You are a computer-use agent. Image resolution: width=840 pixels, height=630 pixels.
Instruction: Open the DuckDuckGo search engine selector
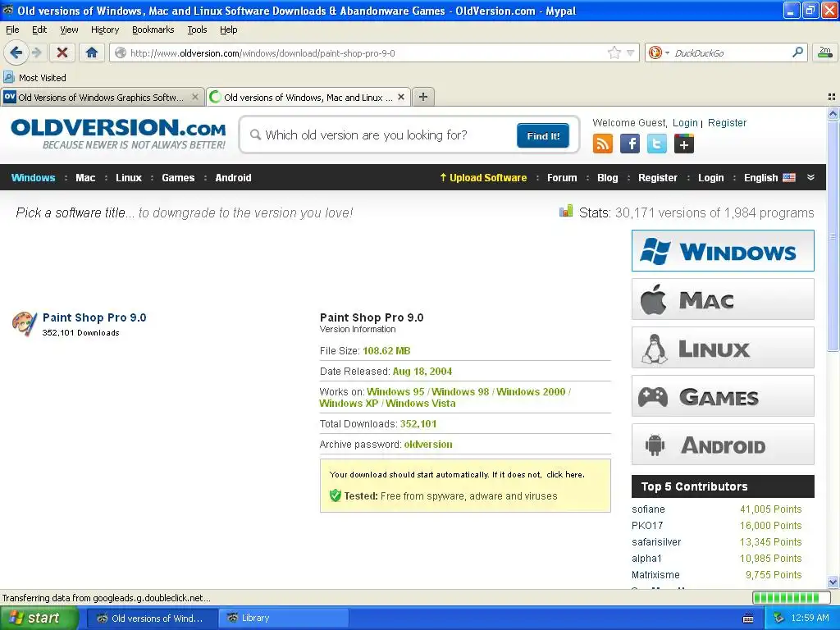659,52
